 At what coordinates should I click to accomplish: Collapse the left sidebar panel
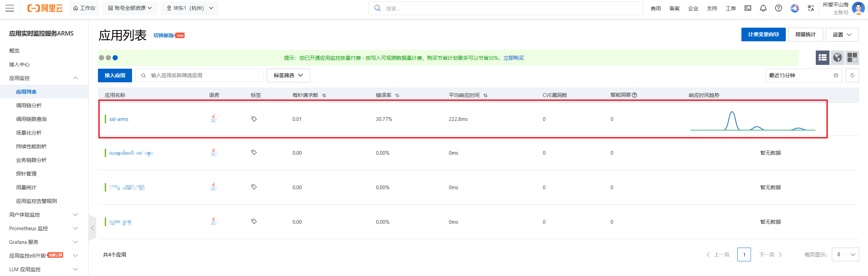tap(92, 228)
